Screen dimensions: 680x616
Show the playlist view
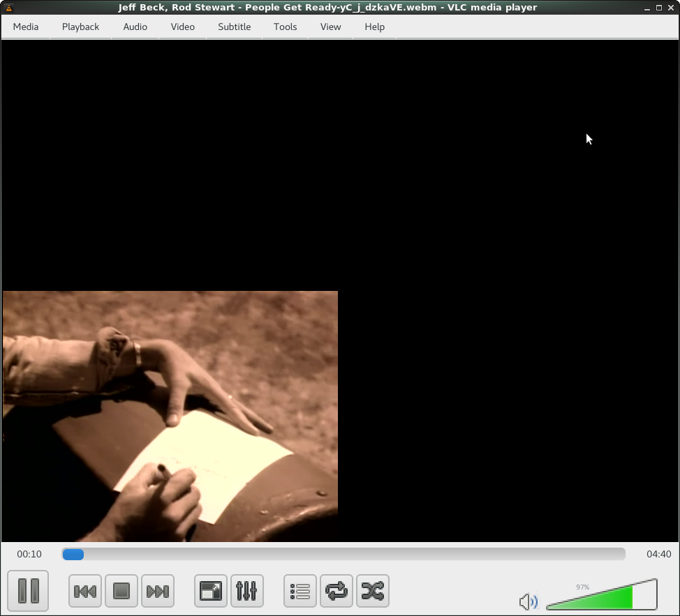pyautogui.click(x=300, y=591)
